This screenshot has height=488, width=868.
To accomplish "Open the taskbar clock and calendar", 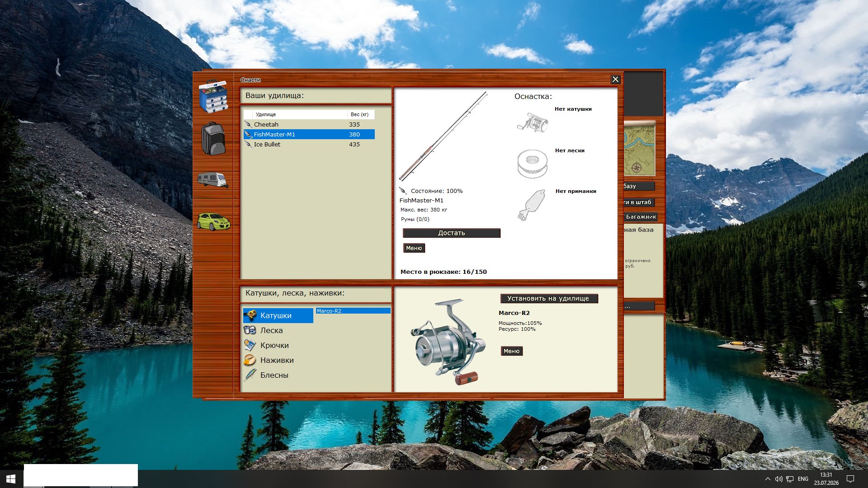I will click(x=826, y=479).
